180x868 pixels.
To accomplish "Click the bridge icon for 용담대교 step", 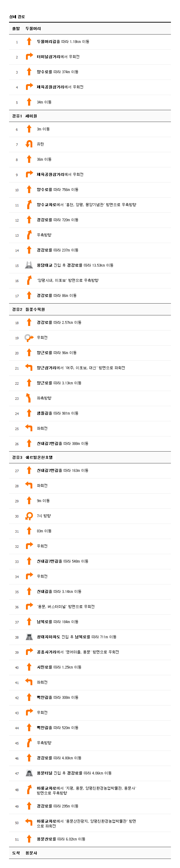I will click(x=29, y=265).
